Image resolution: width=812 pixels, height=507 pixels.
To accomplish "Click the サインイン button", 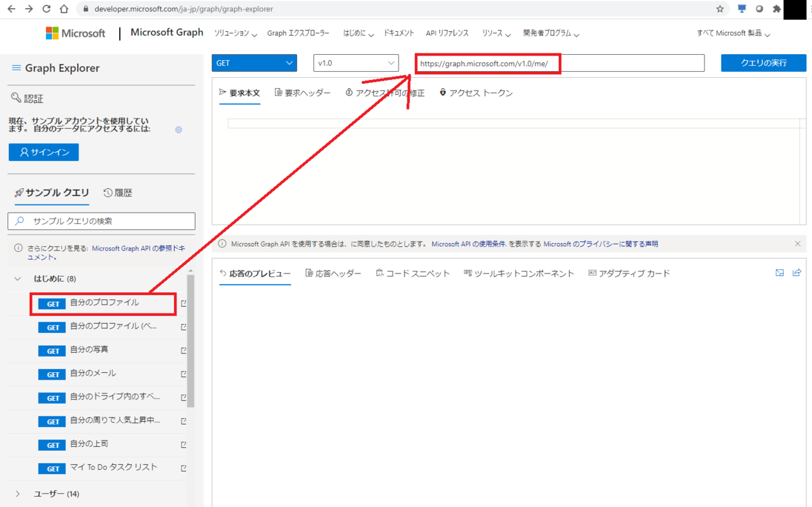I will point(43,152).
